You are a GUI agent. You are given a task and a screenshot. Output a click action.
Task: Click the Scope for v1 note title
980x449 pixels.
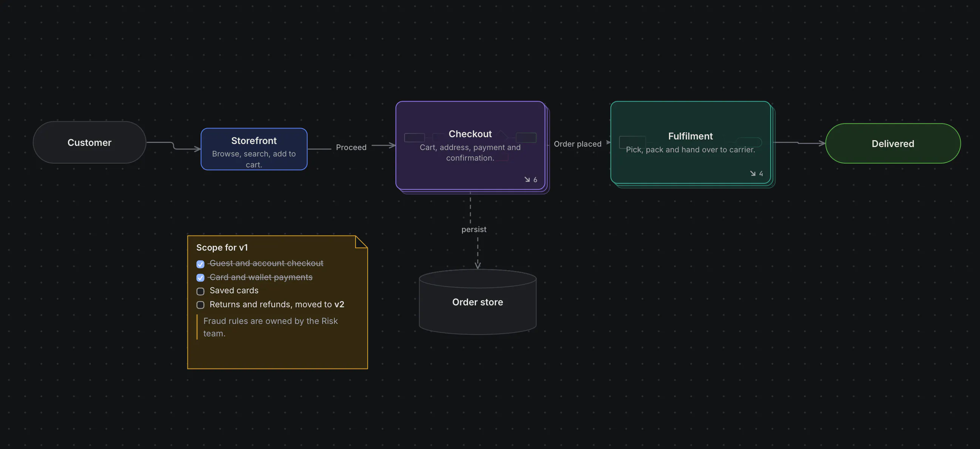(222, 247)
